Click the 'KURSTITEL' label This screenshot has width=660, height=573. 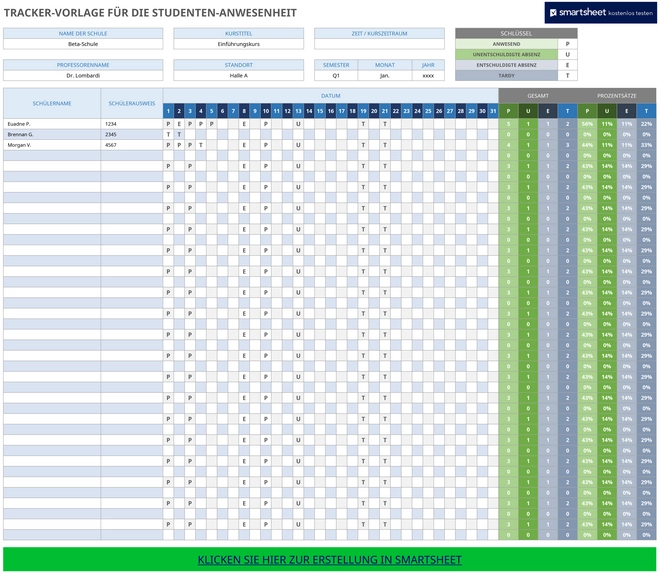click(x=239, y=34)
